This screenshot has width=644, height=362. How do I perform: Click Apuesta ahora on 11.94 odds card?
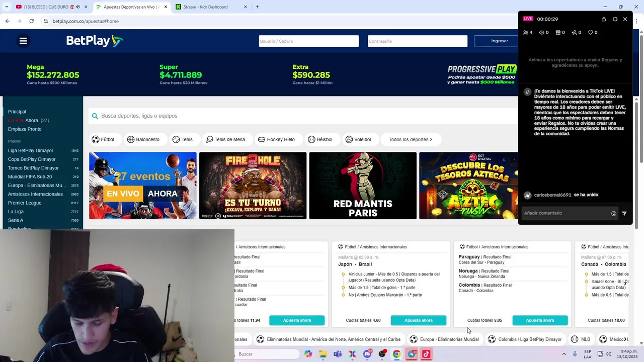[x=297, y=320]
